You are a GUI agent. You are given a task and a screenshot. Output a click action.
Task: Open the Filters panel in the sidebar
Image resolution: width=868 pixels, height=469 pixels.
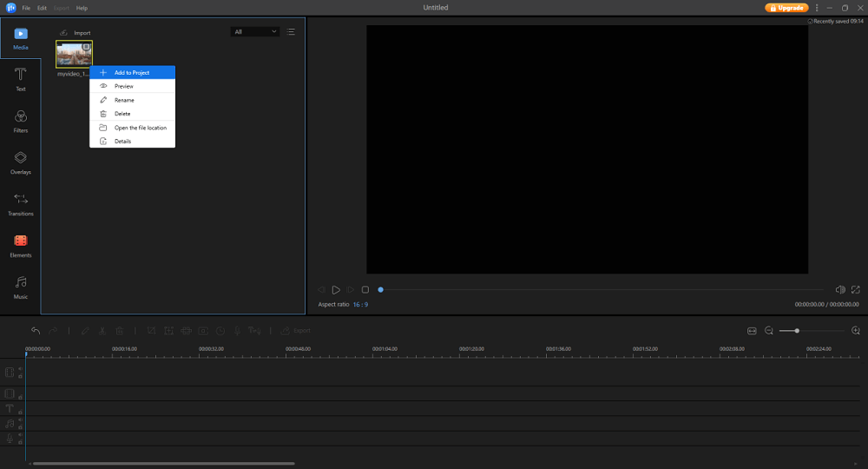(20, 121)
